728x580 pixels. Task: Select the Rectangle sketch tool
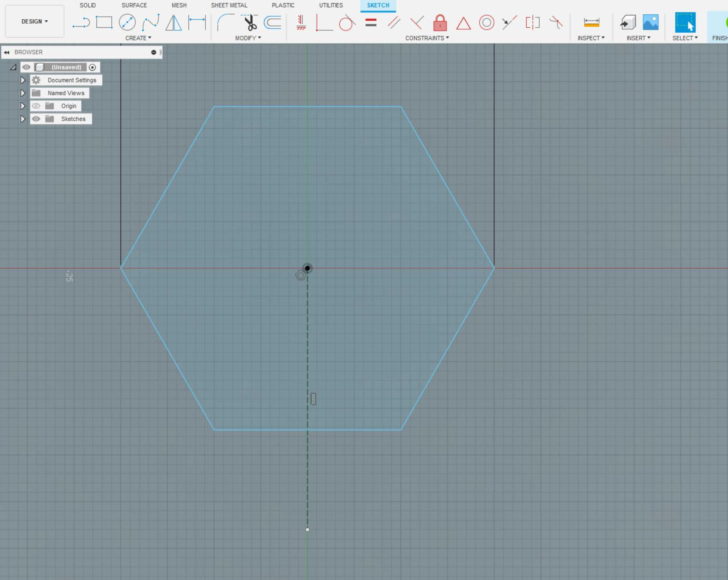click(x=104, y=23)
